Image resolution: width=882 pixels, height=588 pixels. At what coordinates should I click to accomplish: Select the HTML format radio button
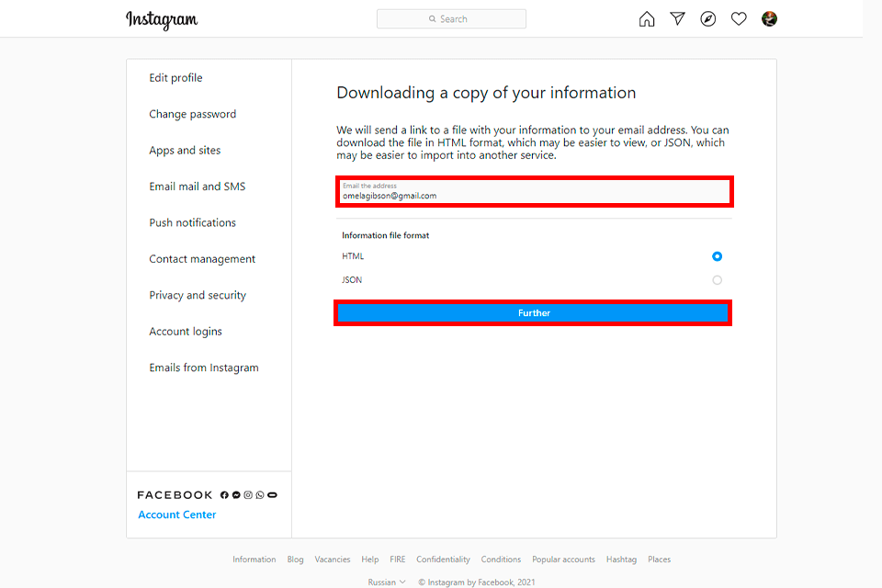[x=717, y=256]
